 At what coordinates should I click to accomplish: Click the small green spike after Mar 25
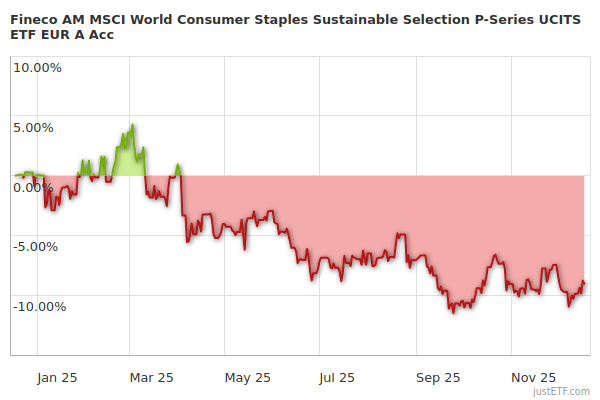click(x=178, y=168)
